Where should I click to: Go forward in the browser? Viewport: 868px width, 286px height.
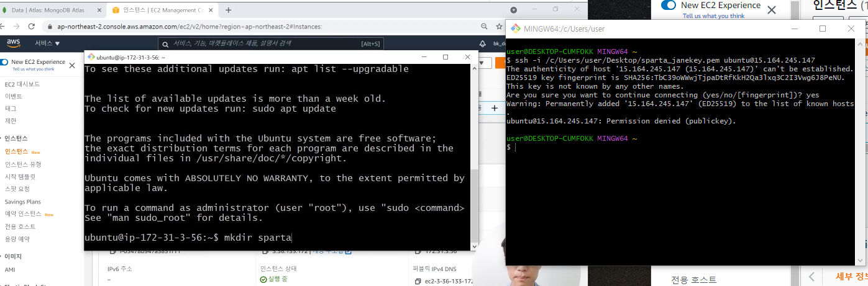point(16,27)
